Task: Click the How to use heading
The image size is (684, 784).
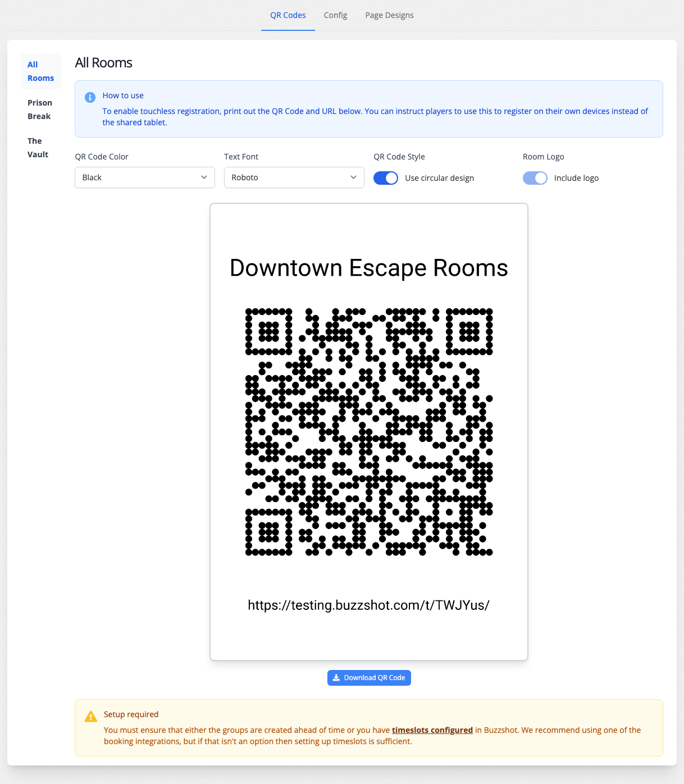Action: 123,95
